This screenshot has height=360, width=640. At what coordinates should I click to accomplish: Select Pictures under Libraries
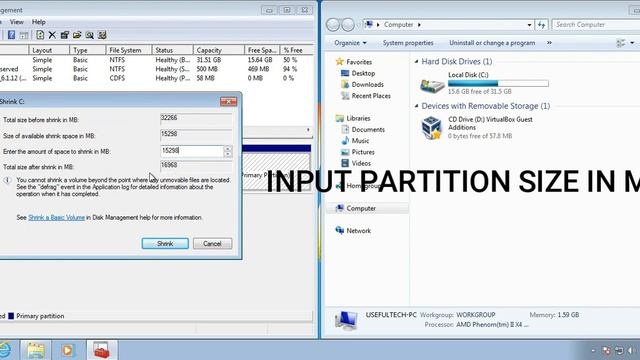click(363, 152)
